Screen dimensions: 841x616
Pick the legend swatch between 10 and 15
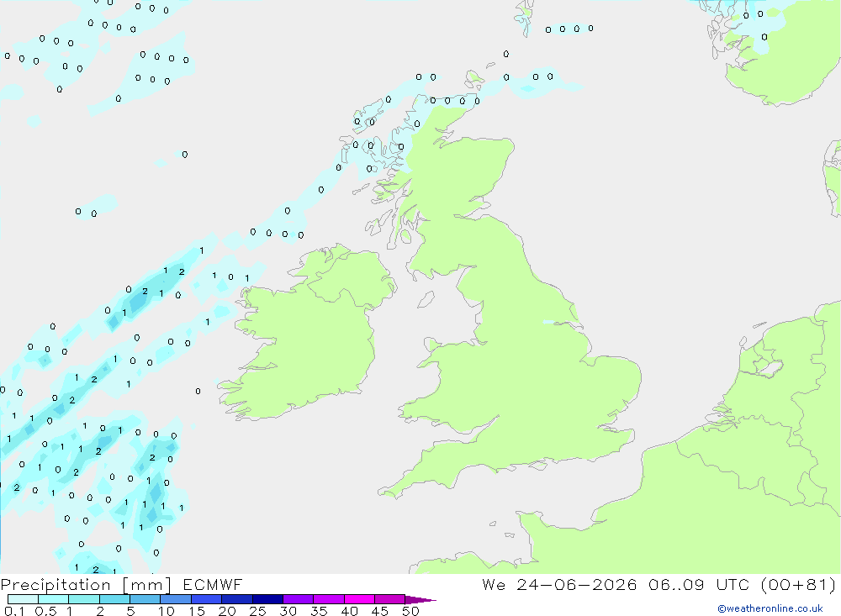(x=176, y=599)
